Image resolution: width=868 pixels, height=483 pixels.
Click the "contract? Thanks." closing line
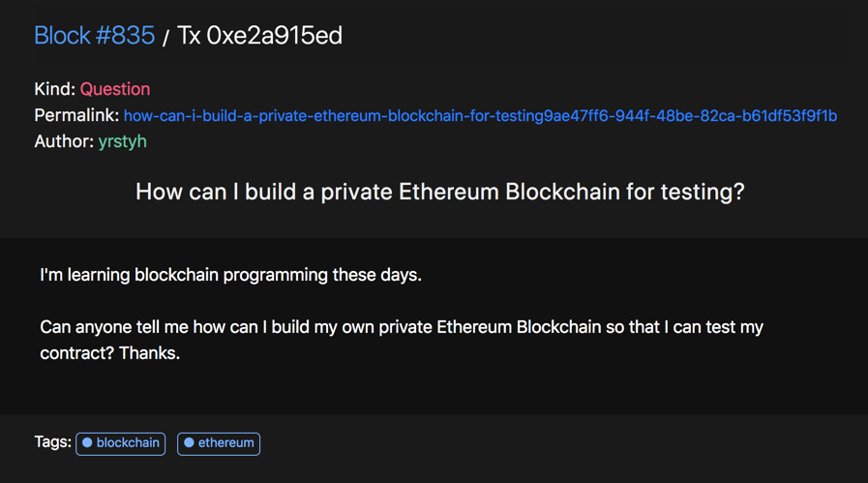coord(109,353)
